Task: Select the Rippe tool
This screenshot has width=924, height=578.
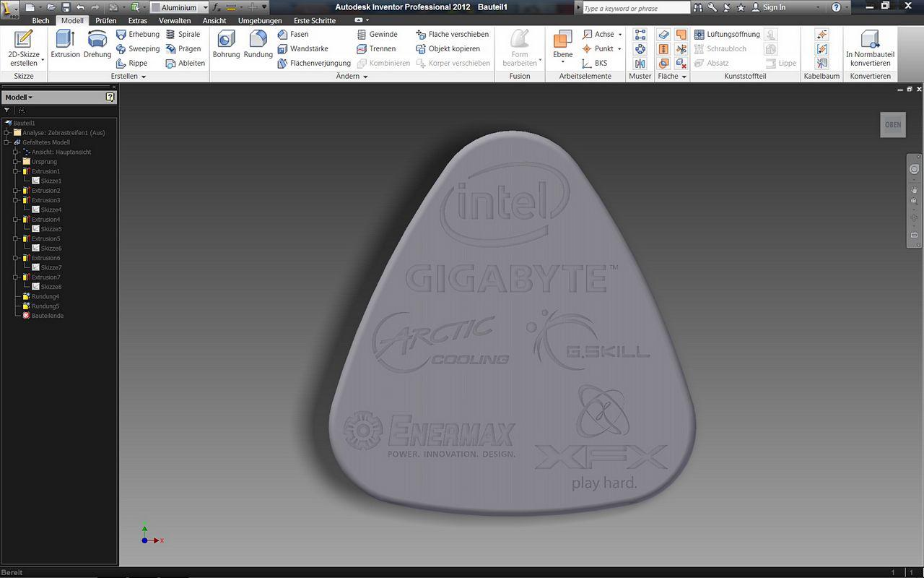Action: click(x=132, y=63)
